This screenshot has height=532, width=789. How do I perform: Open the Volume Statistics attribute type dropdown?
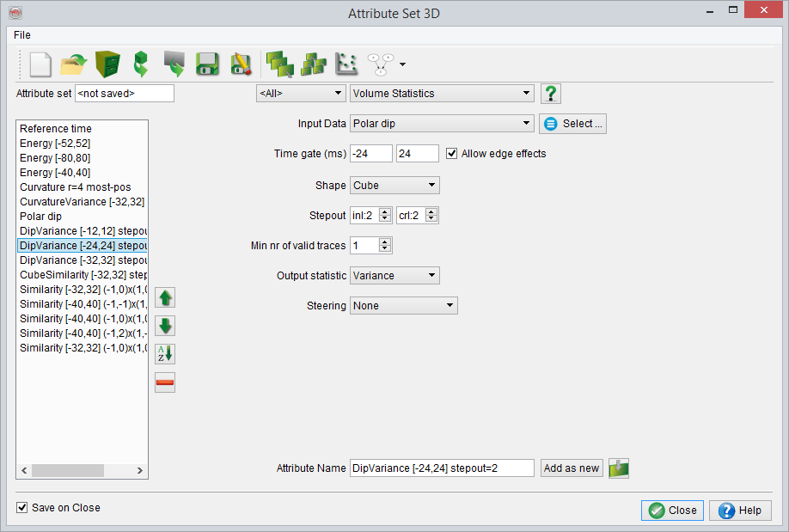tap(442, 94)
